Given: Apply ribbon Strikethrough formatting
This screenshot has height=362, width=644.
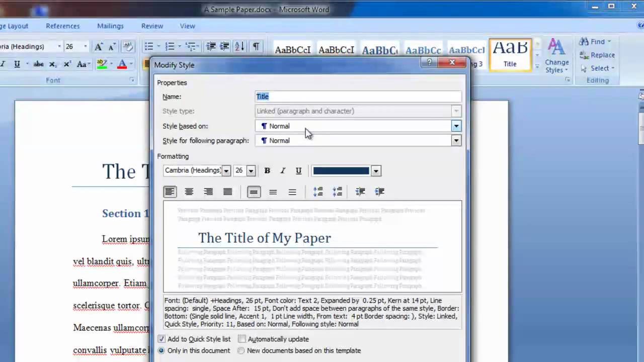Looking at the screenshot, I should click(x=38, y=64).
